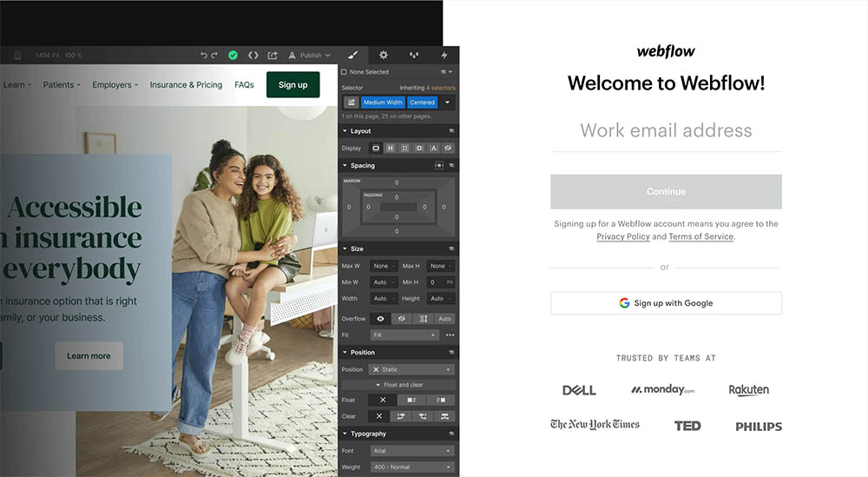This screenshot has width=868, height=477.
Task: Collapse the Float and clear expander
Action: [398, 385]
